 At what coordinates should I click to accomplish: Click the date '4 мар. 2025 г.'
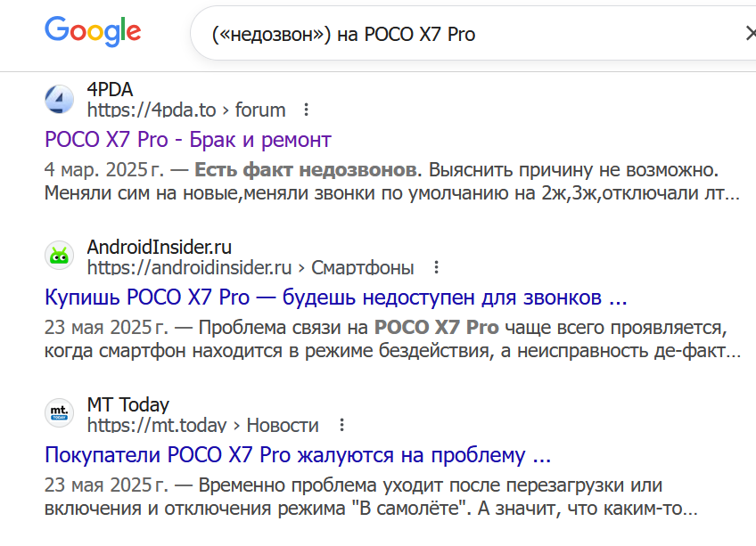click(x=103, y=169)
